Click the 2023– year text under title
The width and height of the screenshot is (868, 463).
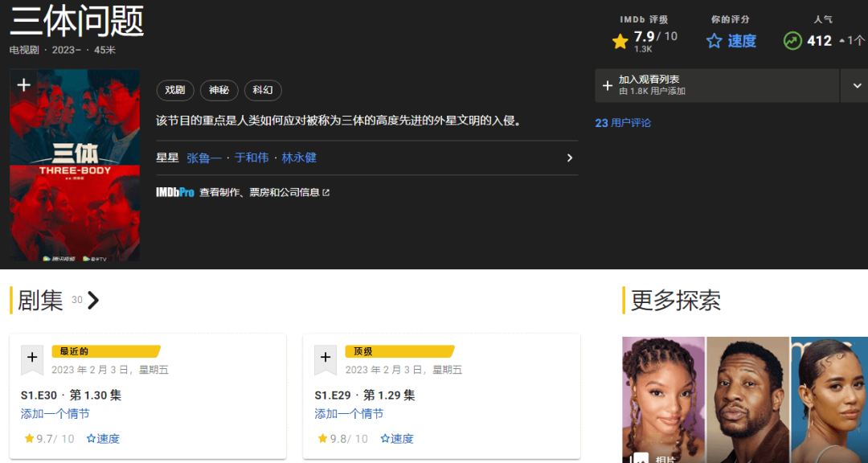pyautogui.click(x=67, y=50)
